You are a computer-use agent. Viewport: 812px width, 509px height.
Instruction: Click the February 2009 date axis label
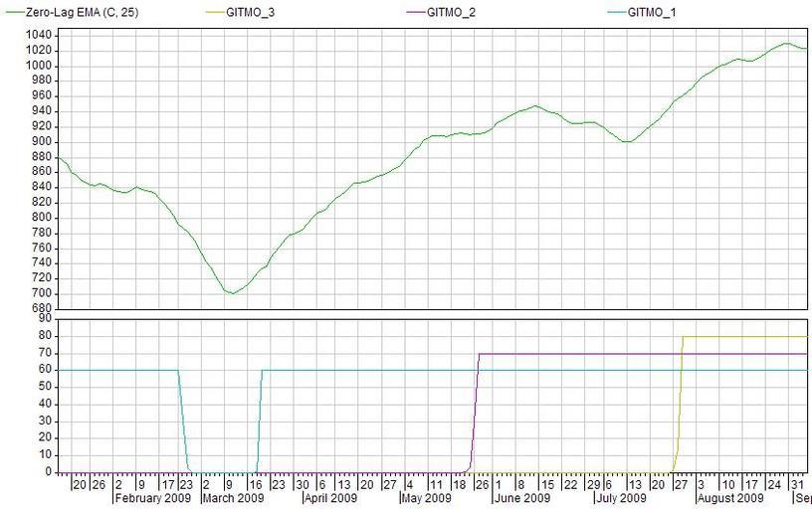point(153,498)
